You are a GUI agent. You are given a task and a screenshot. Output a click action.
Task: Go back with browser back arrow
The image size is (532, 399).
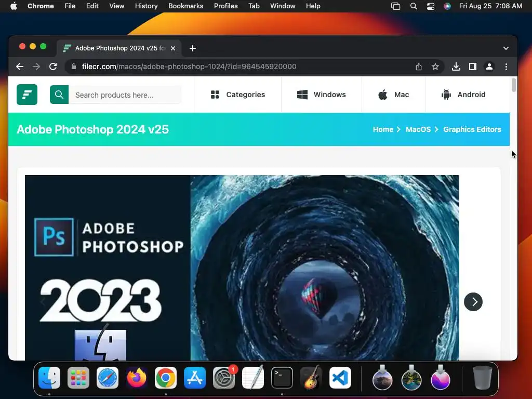20,66
